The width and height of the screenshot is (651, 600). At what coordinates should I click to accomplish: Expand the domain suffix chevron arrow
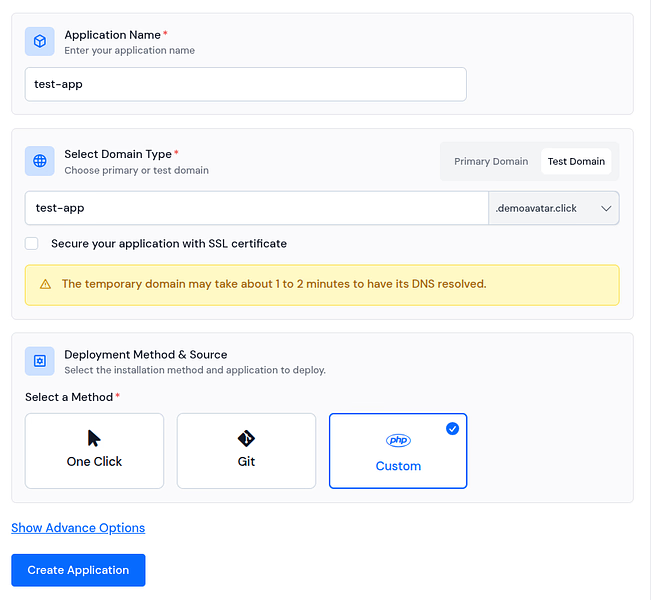coord(606,208)
